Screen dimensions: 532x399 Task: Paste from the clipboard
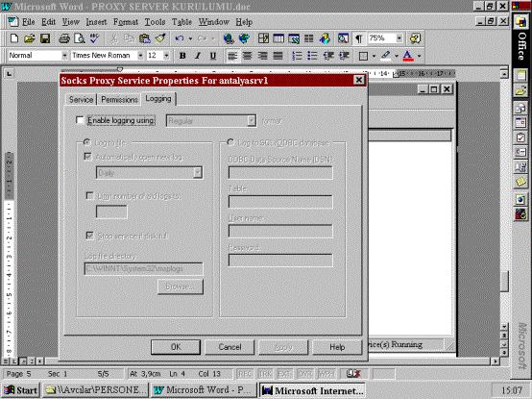[x=145, y=38]
